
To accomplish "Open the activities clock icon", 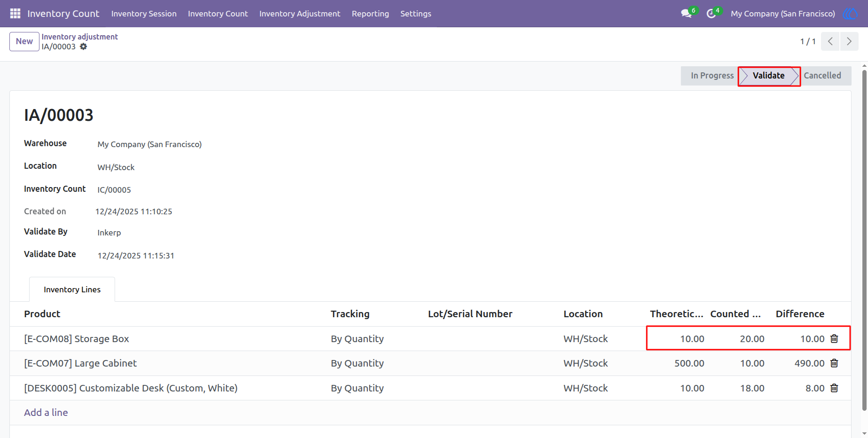I will click(711, 14).
